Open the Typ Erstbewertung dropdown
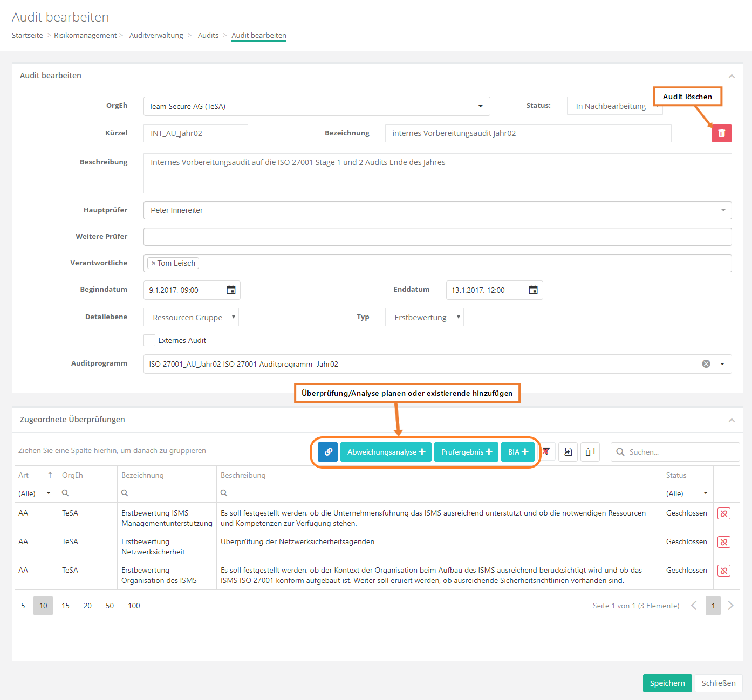The image size is (752, 700). pyautogui.click(x=424, y=318)
